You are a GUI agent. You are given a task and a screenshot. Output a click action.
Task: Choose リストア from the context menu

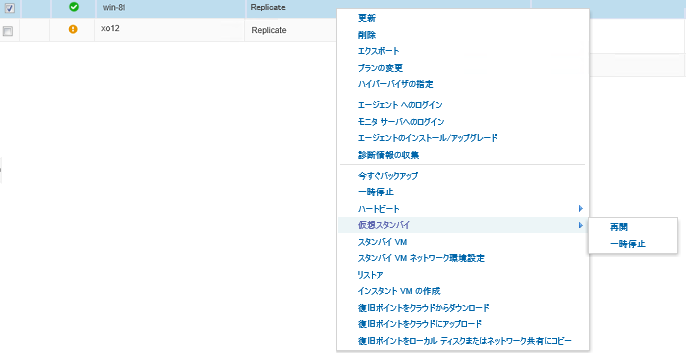click(x=370, y=275)
